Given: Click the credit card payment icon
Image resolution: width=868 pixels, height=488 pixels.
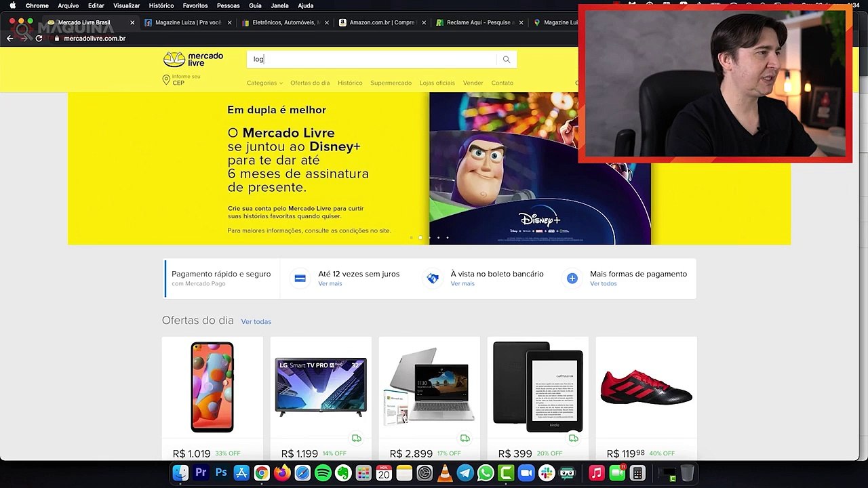Looking at the screenshot, I should coord(300,279).
